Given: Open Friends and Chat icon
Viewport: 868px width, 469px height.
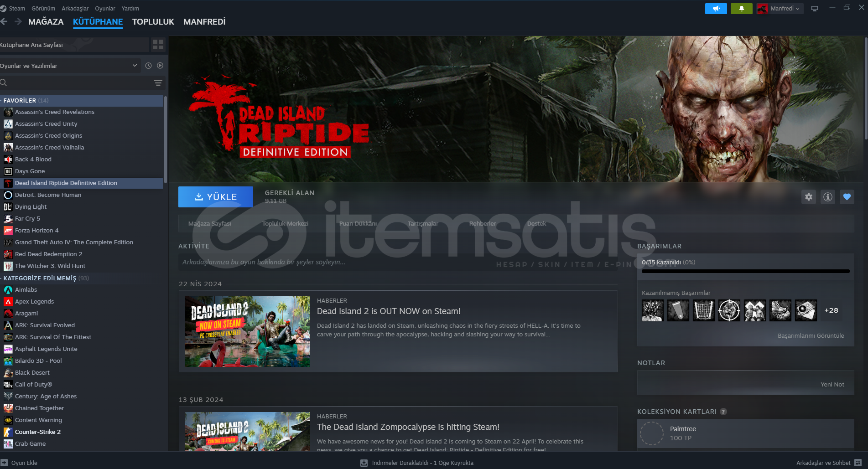Looking at the screenshot, I should click(858, 463).
